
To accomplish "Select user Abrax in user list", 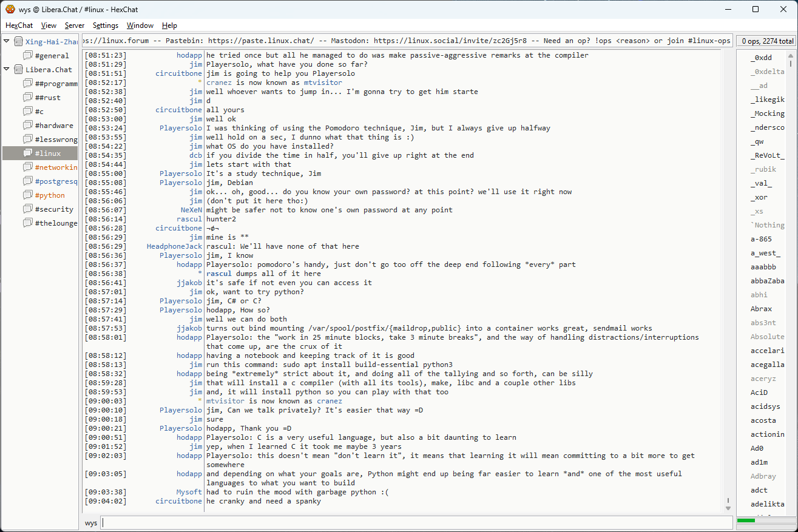I will tap(762, 309).
